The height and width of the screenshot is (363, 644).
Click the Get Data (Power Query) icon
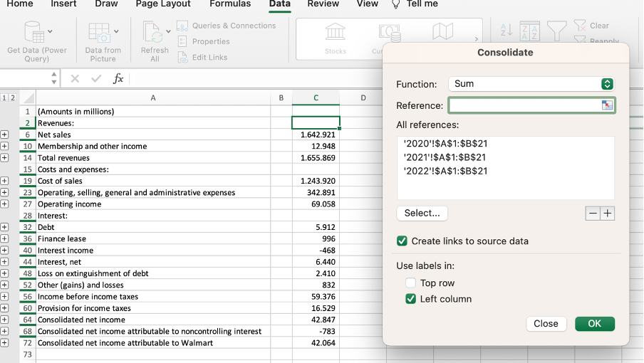tap(33, 33)
